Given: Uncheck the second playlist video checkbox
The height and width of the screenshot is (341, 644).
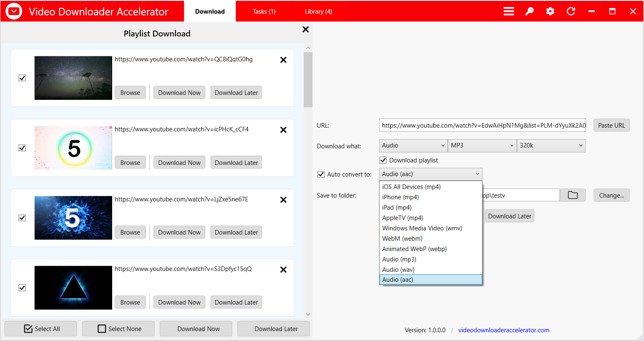Looking at the screenshot, I should 22,148.
